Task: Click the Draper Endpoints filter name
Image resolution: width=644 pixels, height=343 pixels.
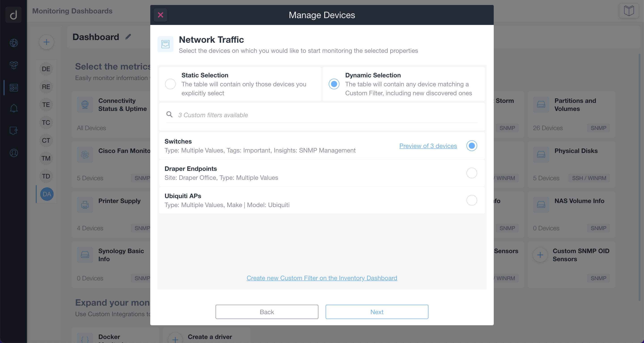Action: click(191, 169)
